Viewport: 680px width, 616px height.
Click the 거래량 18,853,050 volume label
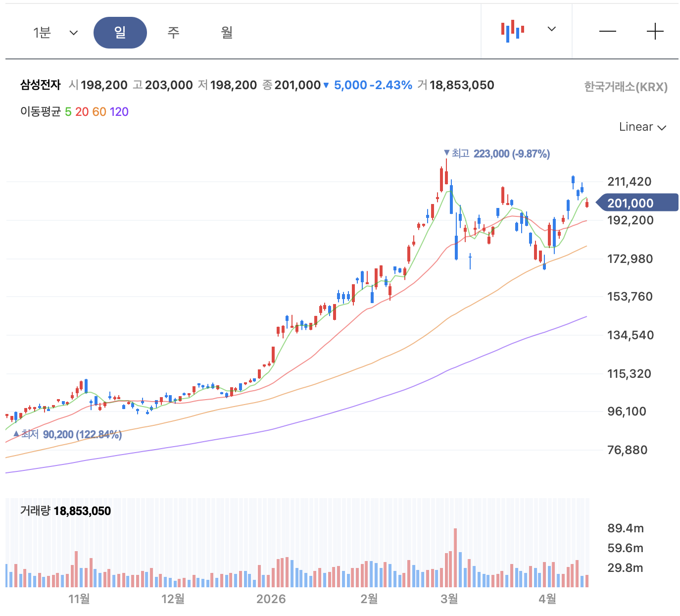(x=65, y=511)
